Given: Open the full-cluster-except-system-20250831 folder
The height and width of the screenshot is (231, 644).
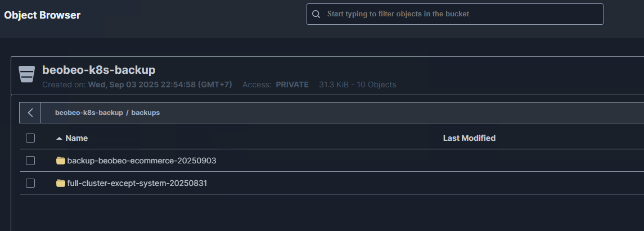Looking at the screenshot, I should click(x=137, y=183).
